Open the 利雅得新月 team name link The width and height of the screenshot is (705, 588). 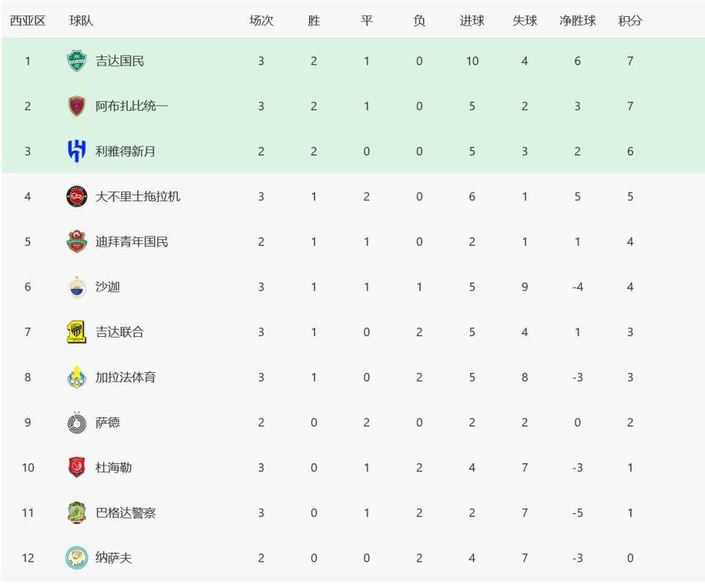[x=126, y=151]
